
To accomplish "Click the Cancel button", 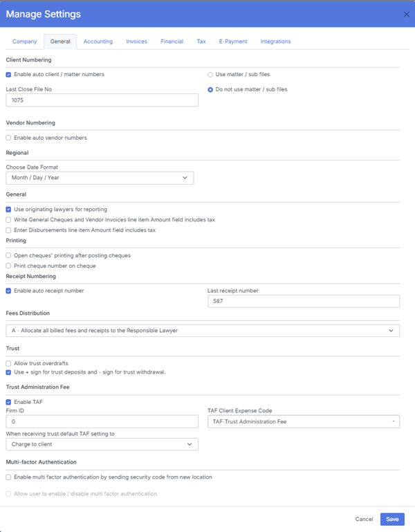I will [x=364, y=519].
